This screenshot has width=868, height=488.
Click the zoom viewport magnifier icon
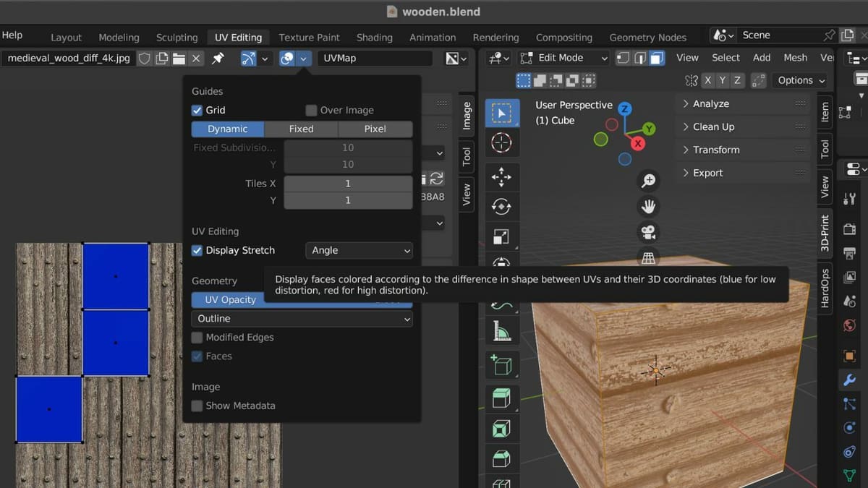[x=648, y=181]
